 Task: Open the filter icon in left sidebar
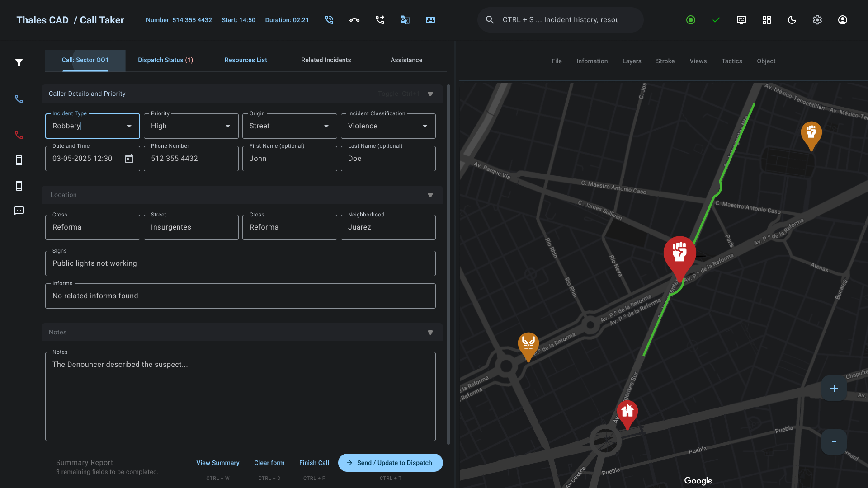19,63
